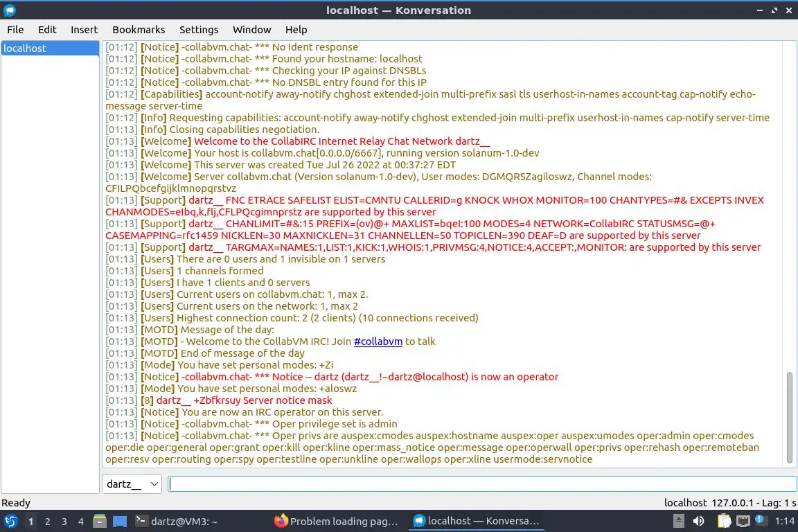Open the Insert menu
798x532 pixels.
pyautogui.click(x=84, y=30)
